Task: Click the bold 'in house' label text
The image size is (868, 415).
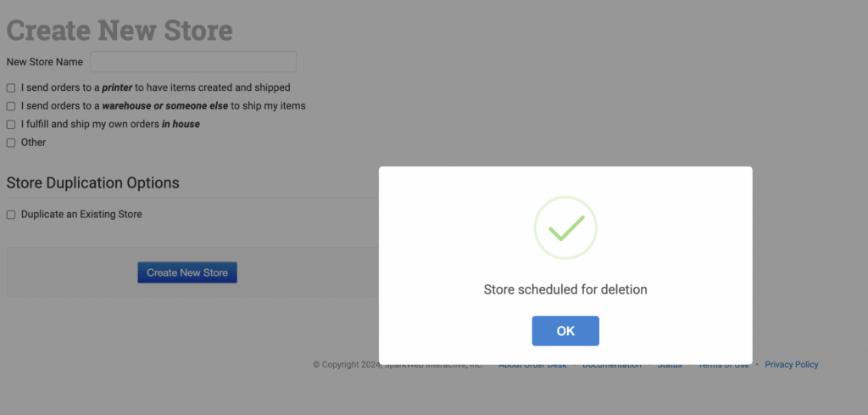Action: pos(181,125)
